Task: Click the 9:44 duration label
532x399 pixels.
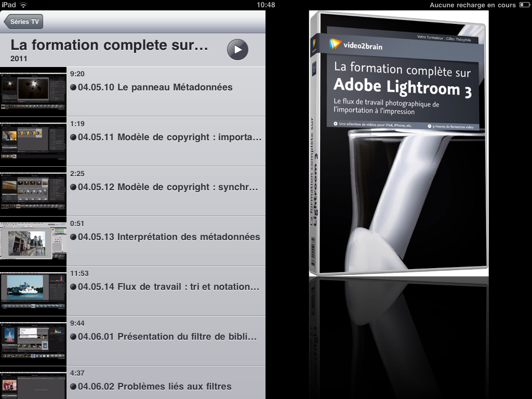Action: (x=77, y=323)
